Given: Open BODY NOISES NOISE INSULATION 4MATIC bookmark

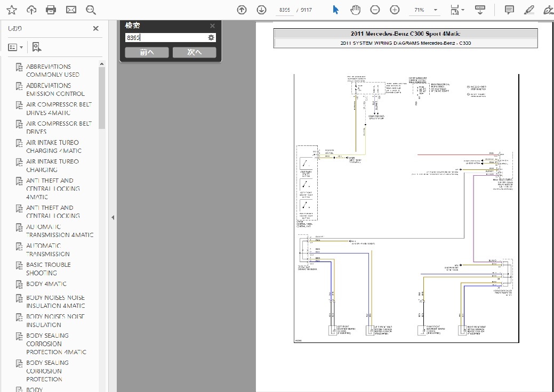Looking at the screenshot, I should (x=55, y=301).
